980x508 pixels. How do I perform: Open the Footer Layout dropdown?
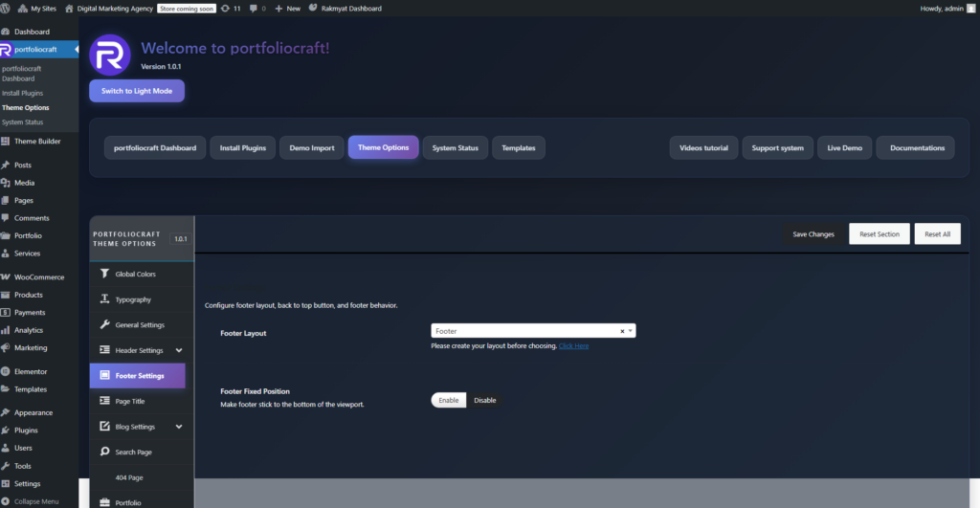click(x=526, y=331)
